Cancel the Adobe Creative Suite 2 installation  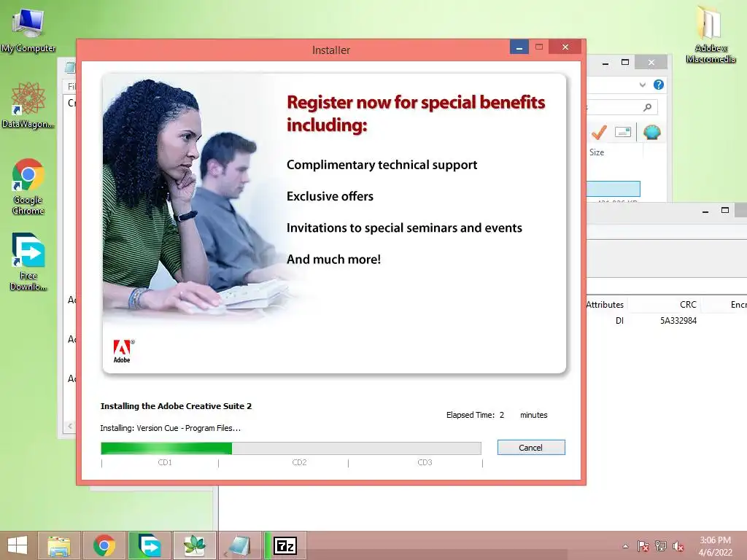tap(531, 448)
